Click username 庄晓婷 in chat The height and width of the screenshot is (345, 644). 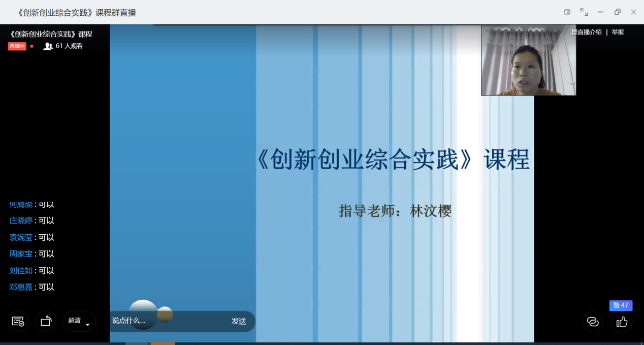pyautogui.click(x=21, y=221)
